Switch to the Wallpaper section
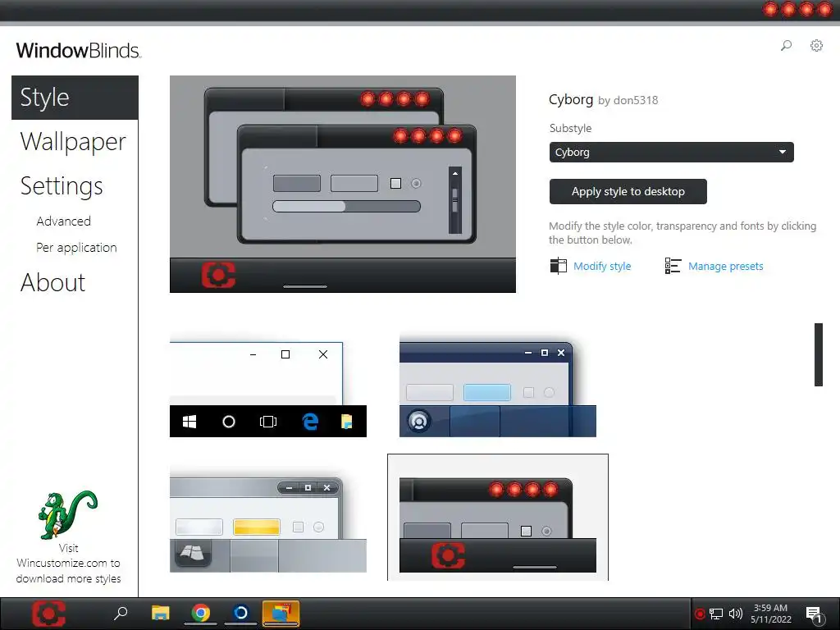Screen dimensions: 840x630 73,142
